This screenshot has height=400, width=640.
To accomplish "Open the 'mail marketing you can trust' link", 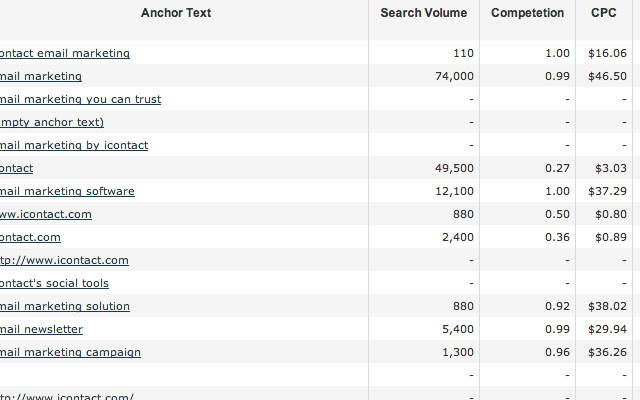I will (80, 99).
